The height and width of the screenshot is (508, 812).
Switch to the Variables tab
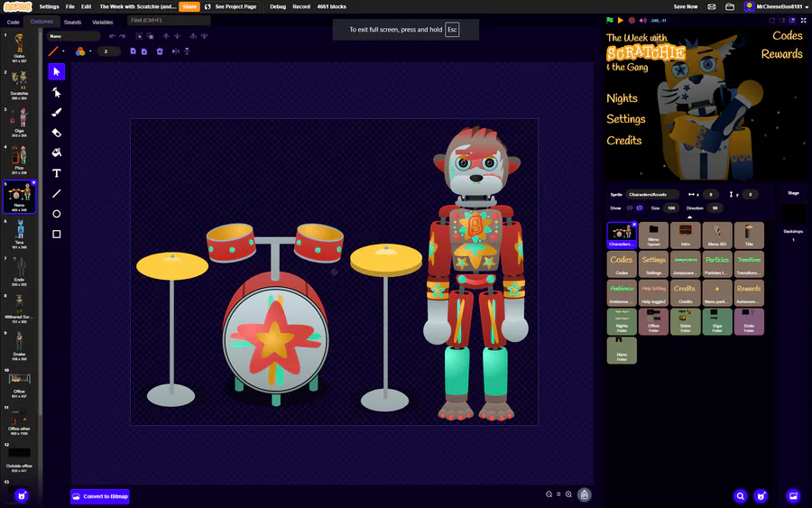tap(103, 23)
